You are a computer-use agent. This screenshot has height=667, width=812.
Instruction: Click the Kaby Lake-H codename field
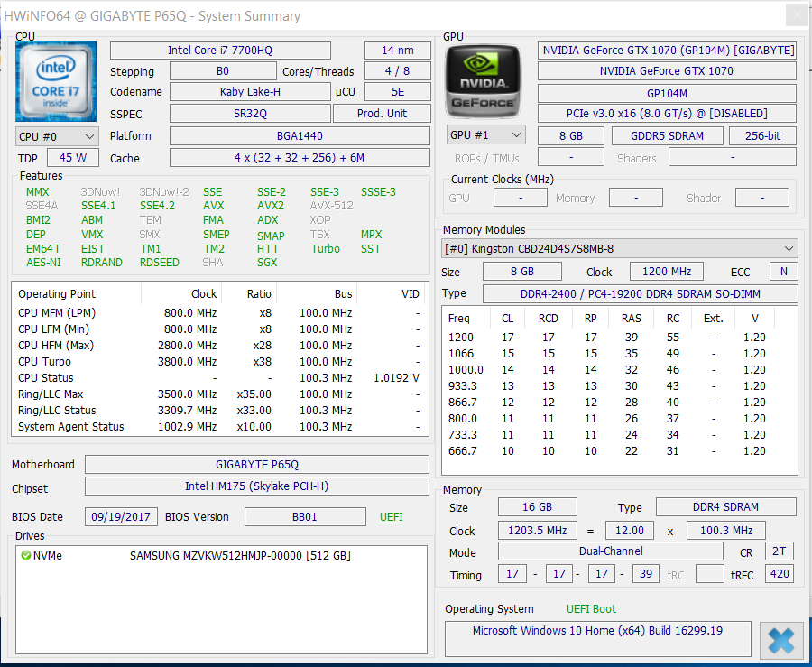(250, 92)
